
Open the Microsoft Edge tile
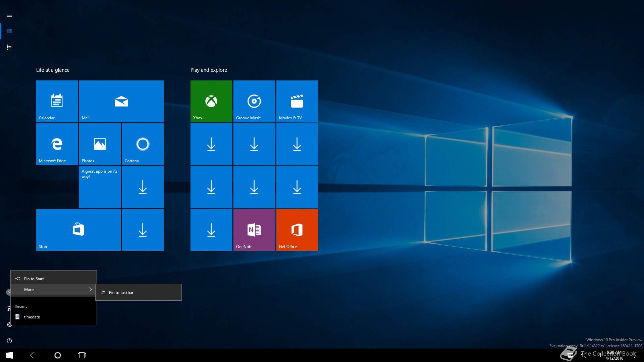coord(57,144)
